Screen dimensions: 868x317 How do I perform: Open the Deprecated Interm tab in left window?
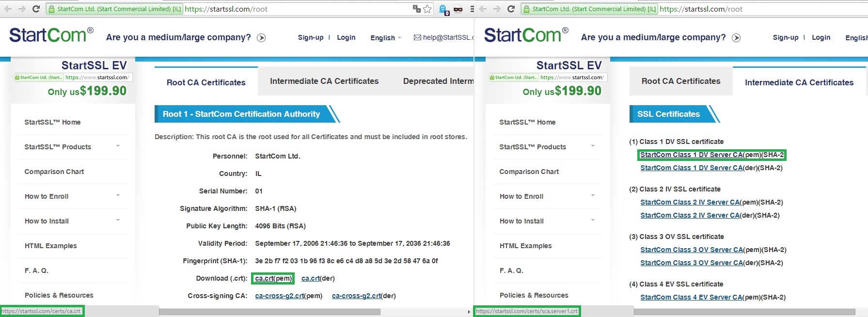[438, 81]
